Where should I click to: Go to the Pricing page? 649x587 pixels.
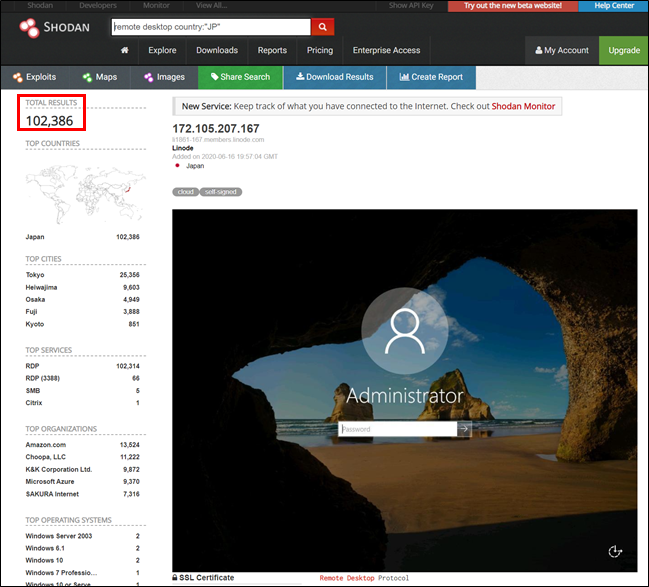pos(320,50)
